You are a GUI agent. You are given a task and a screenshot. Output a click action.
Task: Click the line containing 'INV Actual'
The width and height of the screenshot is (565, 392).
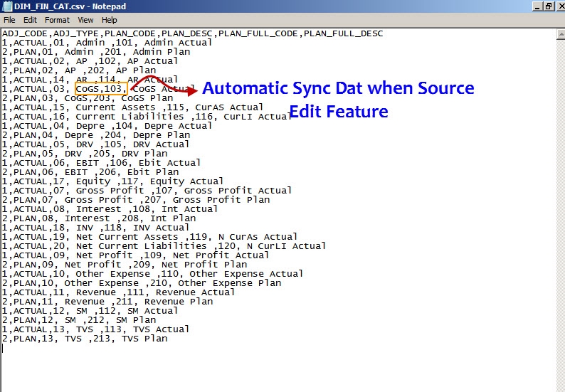[95, 228]
